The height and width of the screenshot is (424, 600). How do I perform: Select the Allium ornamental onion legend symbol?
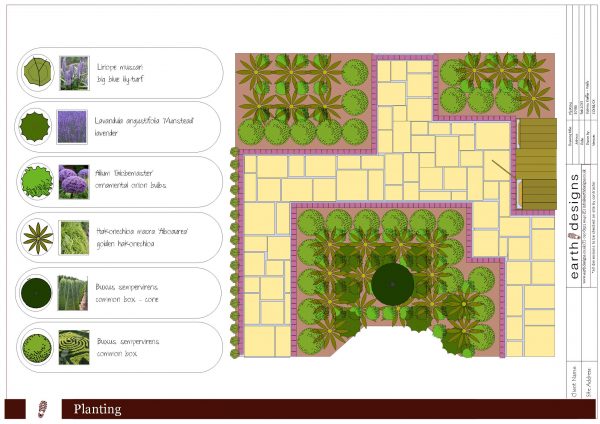pyautogui.click(x=37, y=182)
